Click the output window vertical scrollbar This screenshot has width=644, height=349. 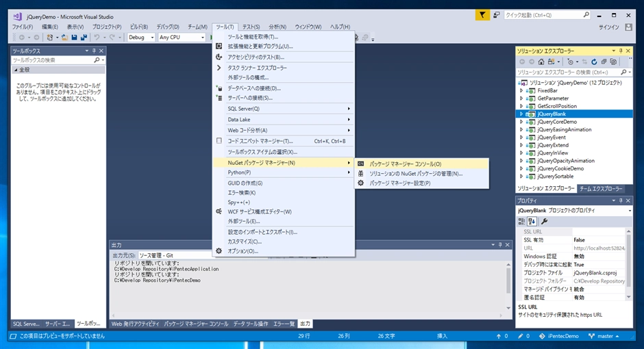508,286
